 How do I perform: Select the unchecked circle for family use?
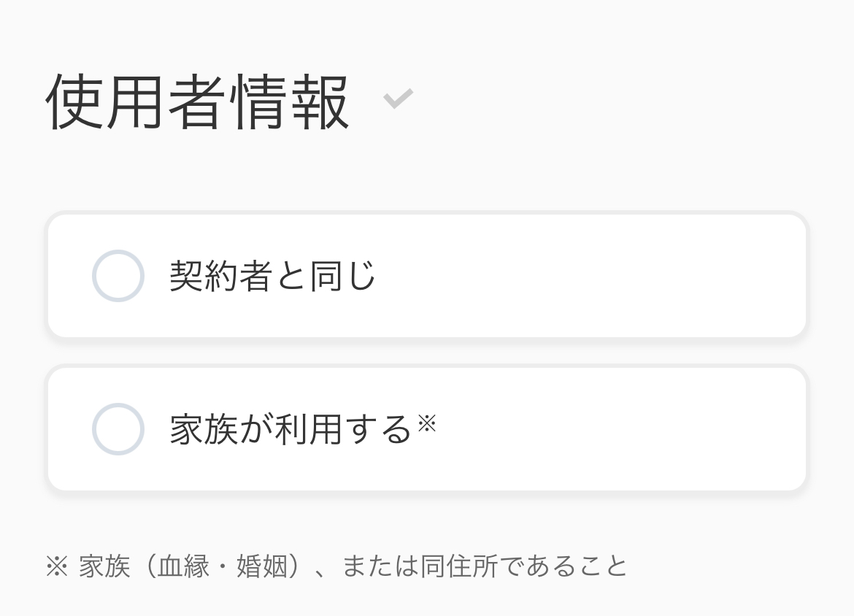click(118, 429)
